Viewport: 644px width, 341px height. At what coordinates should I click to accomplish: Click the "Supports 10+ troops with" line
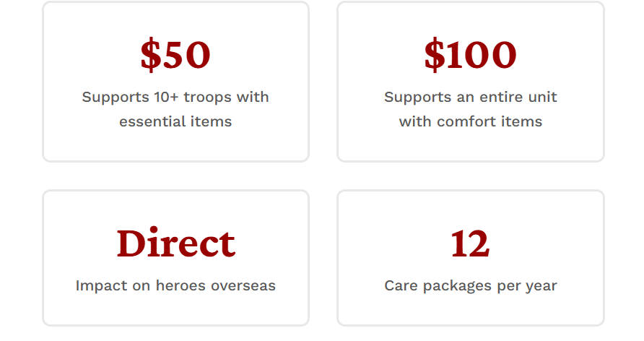[x=175, y=97]
